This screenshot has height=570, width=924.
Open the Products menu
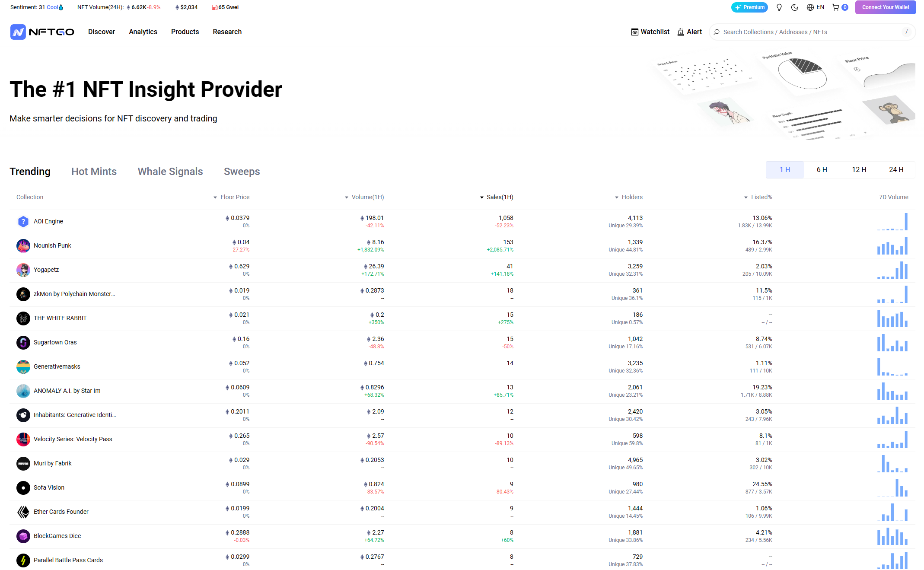pyautogui.click(x=185, y=32)
